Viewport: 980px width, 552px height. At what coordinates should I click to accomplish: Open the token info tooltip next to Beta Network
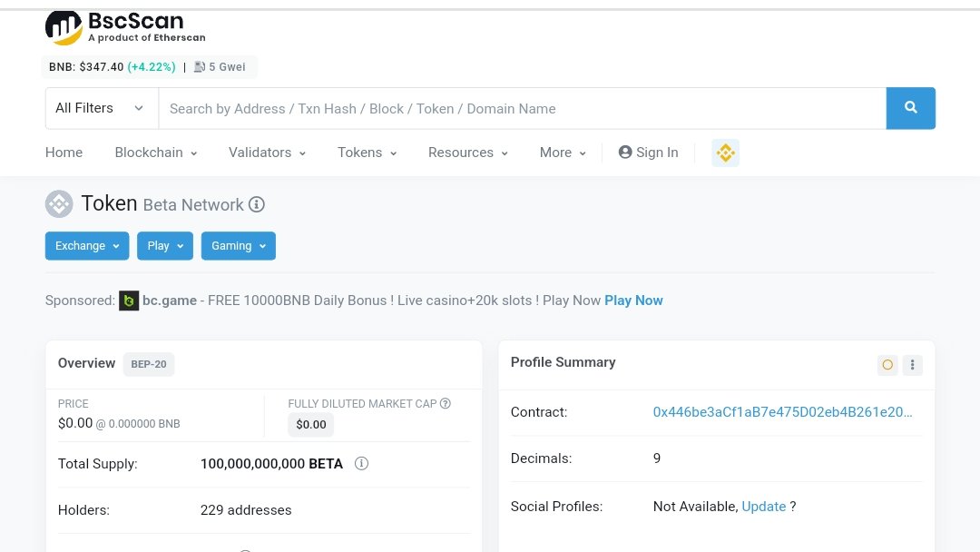pos(257,204)
